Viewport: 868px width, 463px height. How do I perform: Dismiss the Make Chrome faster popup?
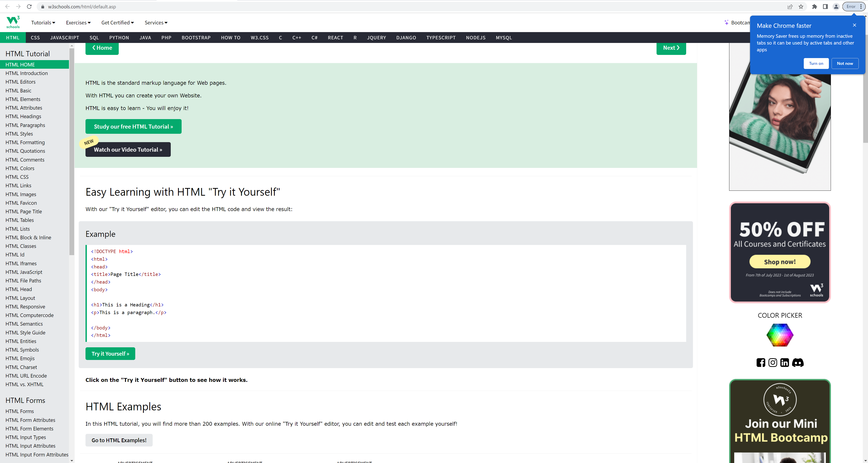[x=854, y=25]
